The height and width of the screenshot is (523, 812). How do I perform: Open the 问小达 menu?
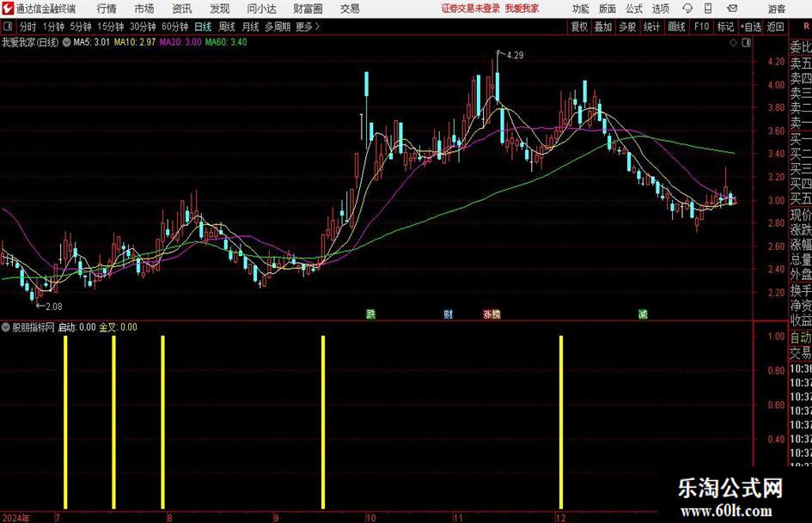pos(261,9)
